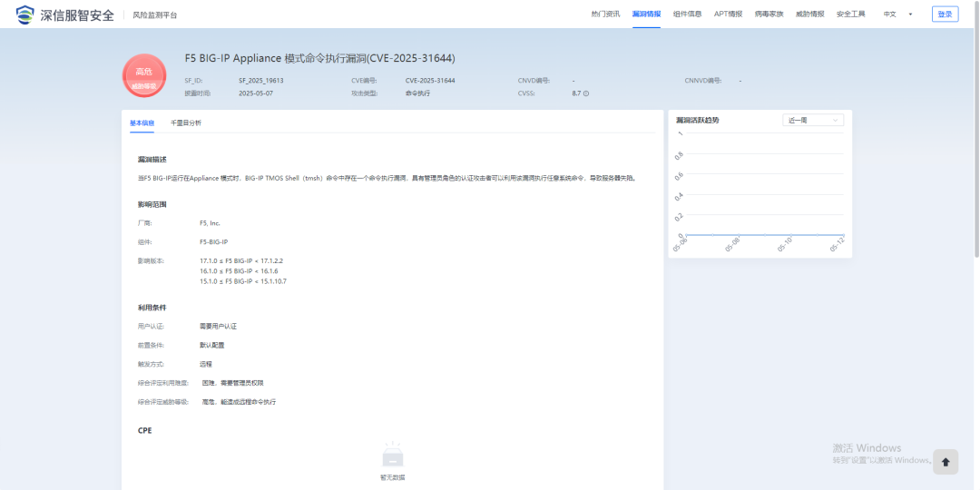Click CVE编号 value CVE-2025-31644
The width and height of the screenshot is (980, 490).
click(x=430, y=81)
